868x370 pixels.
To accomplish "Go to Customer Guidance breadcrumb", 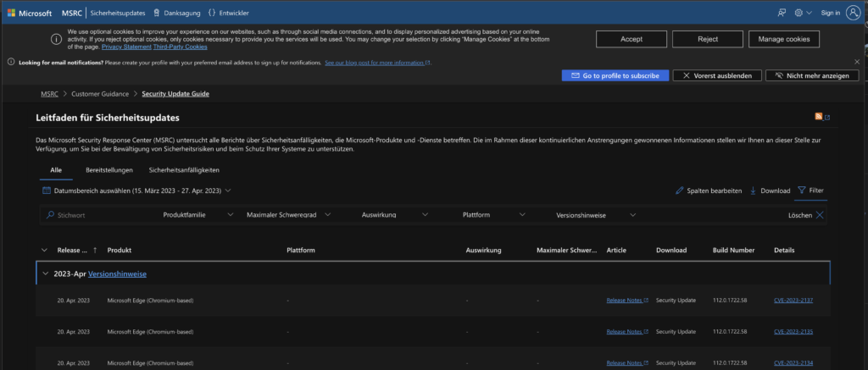I will point(100,94).
